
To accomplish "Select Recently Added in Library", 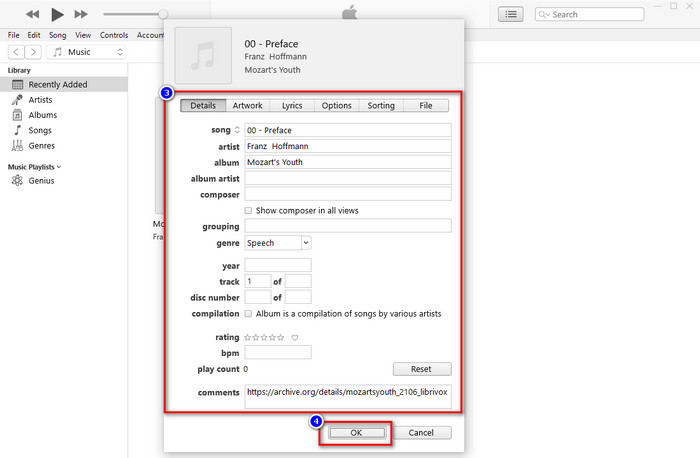I will point(64,84).
